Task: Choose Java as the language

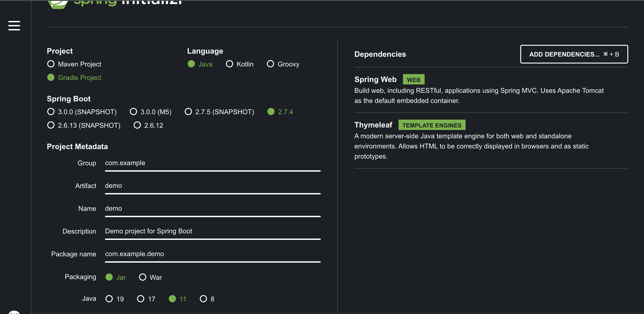Action: click(x=200, y=64)
